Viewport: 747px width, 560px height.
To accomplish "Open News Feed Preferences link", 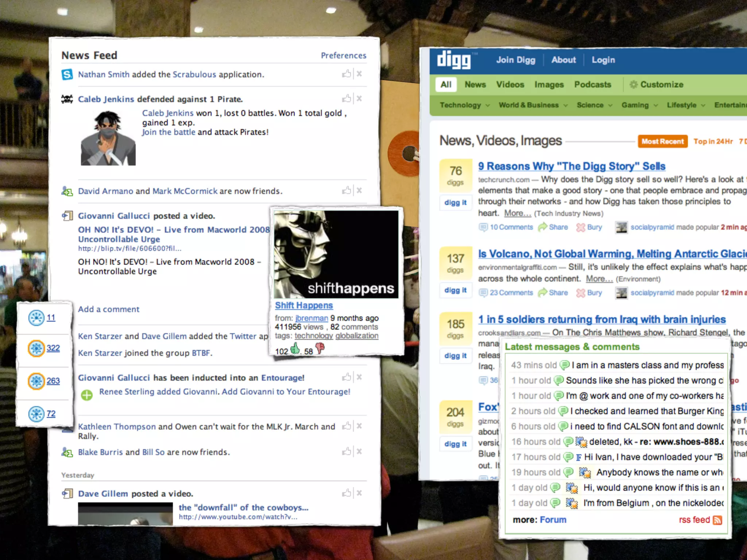I will (x=343, y=55).
